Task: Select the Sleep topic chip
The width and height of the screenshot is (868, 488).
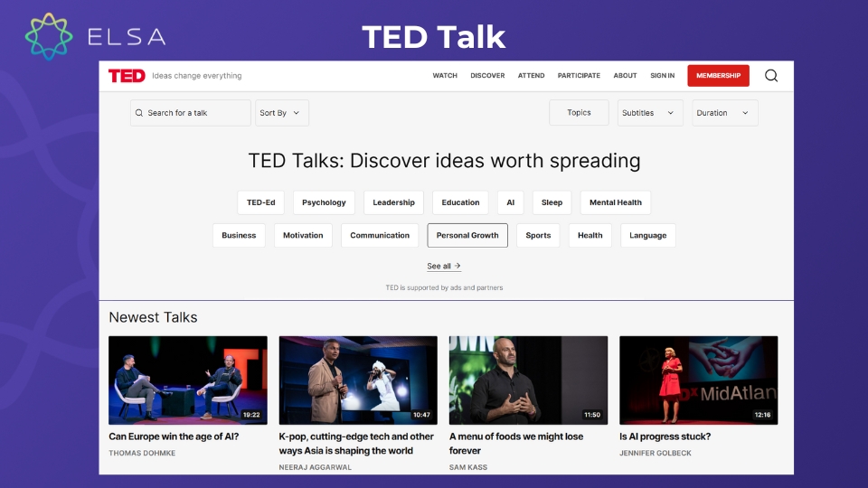Action: (x=552, y=202)
